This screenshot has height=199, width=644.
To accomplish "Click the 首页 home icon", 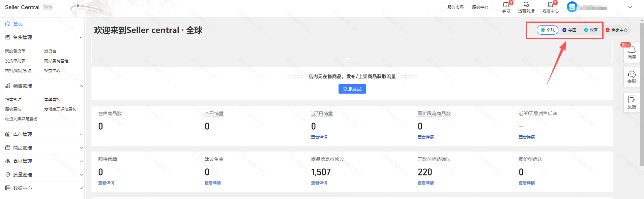I will 8,24.
